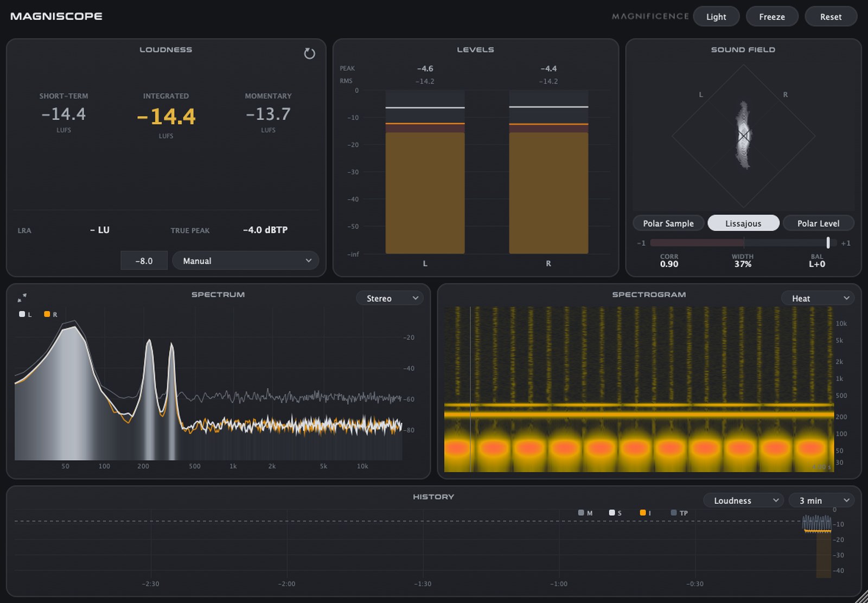Click the resize grip in the window corner
868x603 pixels.
[x=861, y=597]
